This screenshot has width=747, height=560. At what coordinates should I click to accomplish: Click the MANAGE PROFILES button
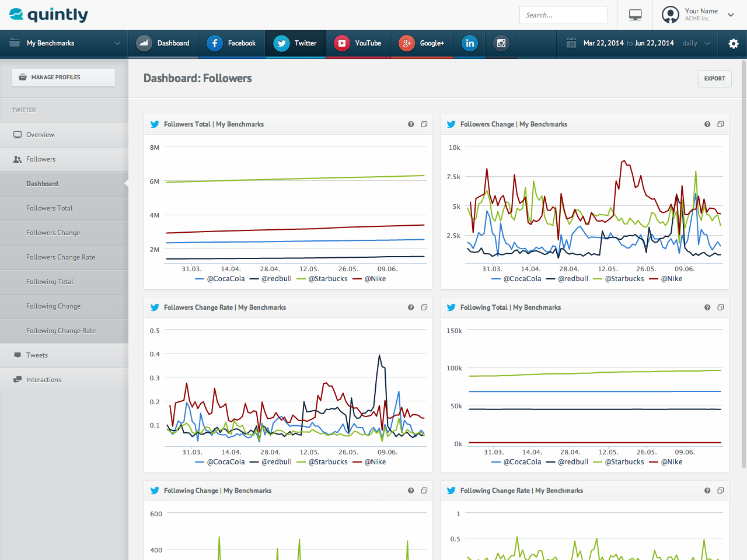[x=63, y=78]
